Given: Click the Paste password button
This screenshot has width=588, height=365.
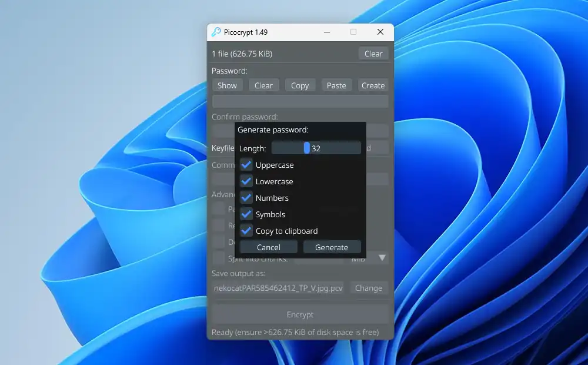Looking at the screenshot, I should (x=336, y=85).
